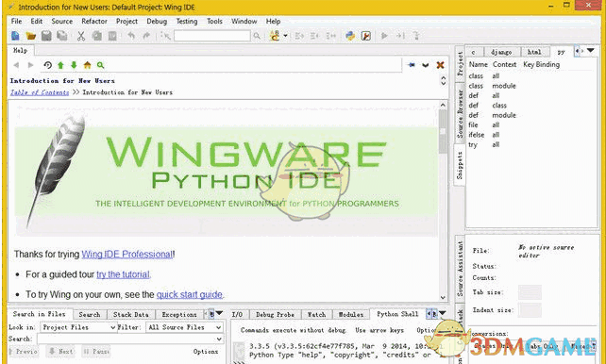Viewport: 606px width, 364px height.
Task: Open the vertical Project tab
Action: click(x=460, y=64)
